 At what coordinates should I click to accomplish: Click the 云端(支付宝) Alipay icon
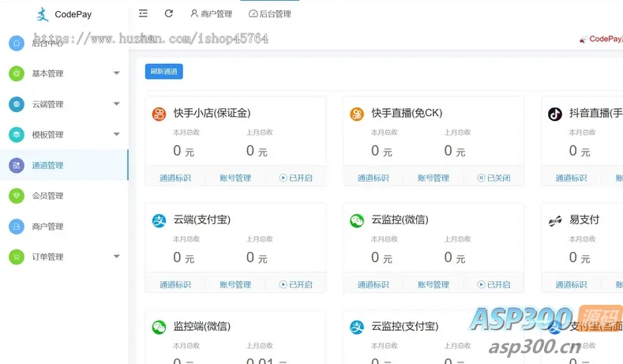159,220
